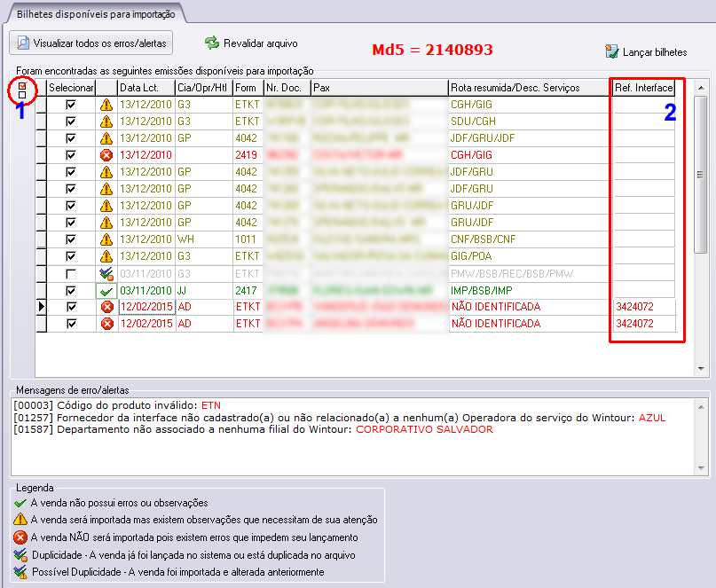Check the PMW/BSB/REC/BSB/PMW row checkbox
The image size is (716, 588).
click(71, 274)
